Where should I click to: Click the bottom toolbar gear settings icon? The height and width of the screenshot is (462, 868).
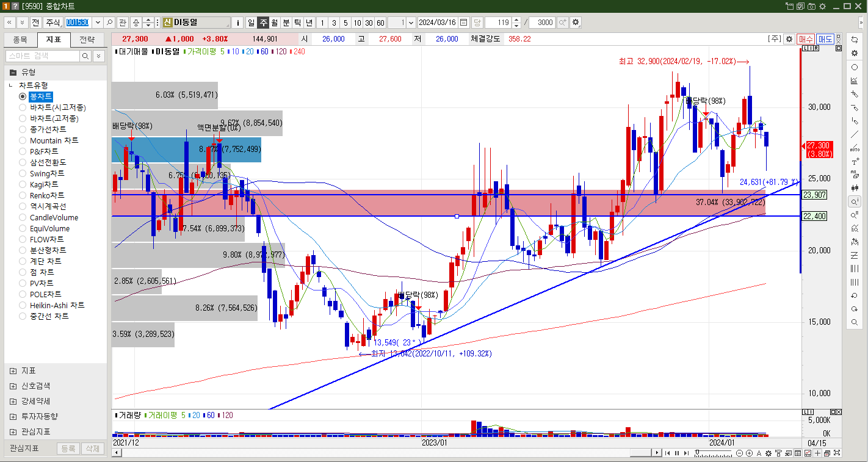pyautogui.click(x=769, y=453)
